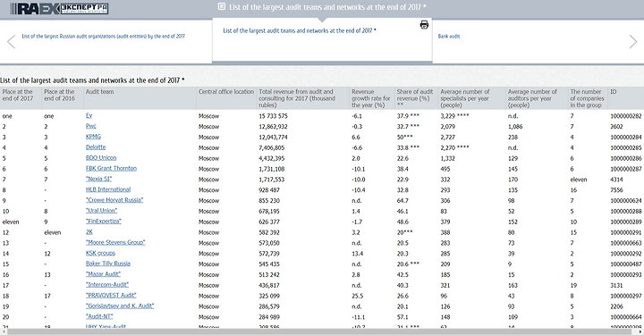Open the Baker Tilly Russia link
644x335 pixels.
coord(108,264)
